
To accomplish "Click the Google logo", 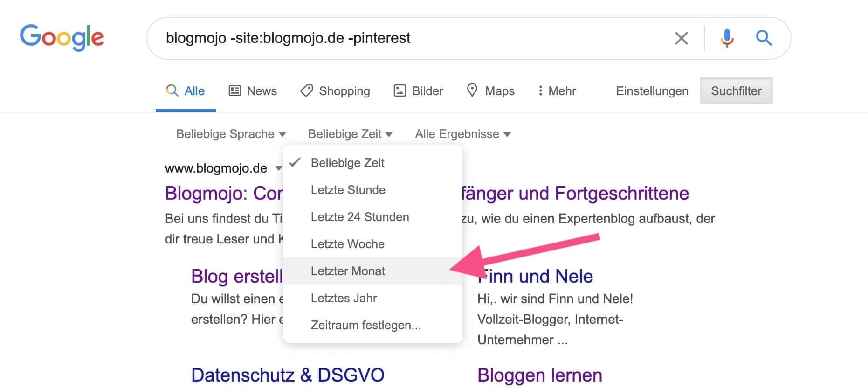I will (x=62, y=37).
